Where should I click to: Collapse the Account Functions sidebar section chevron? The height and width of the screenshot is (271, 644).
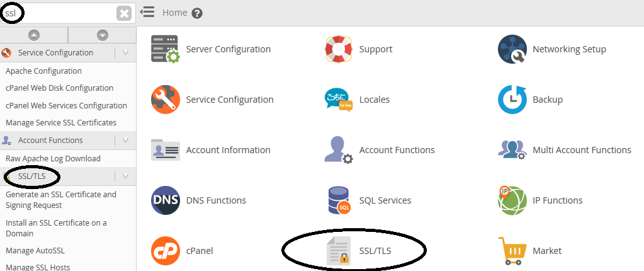pyautogui.click(x=126, y=141)
